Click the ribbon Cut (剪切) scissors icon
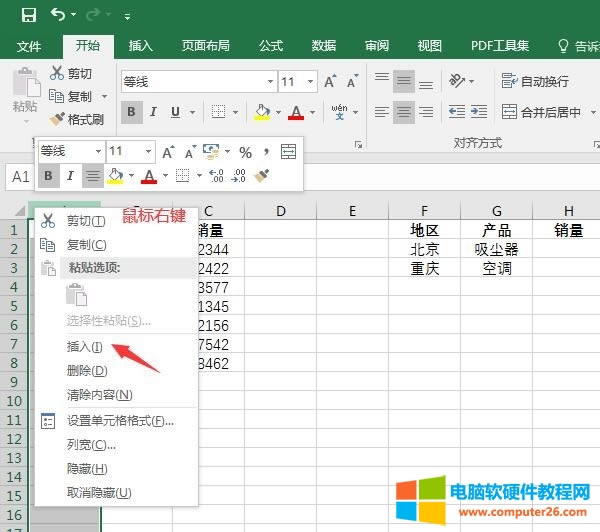Image resolution: width=600 pixels, height=532 pixels. click(57, 73)
